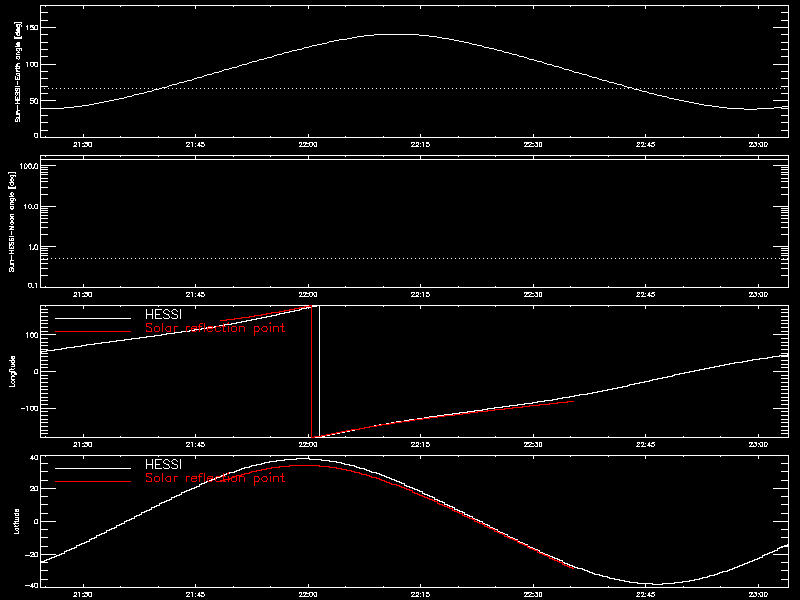The image size is (800, 600).
Task: Click the HESSI legend label in Latitude panel
Action: coord(163,465)
